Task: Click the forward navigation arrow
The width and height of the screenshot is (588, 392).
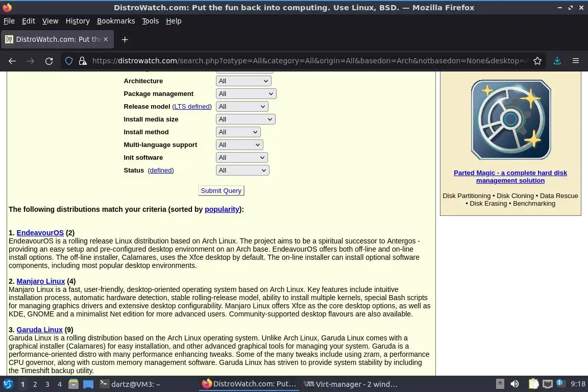Action: [31, 61]
